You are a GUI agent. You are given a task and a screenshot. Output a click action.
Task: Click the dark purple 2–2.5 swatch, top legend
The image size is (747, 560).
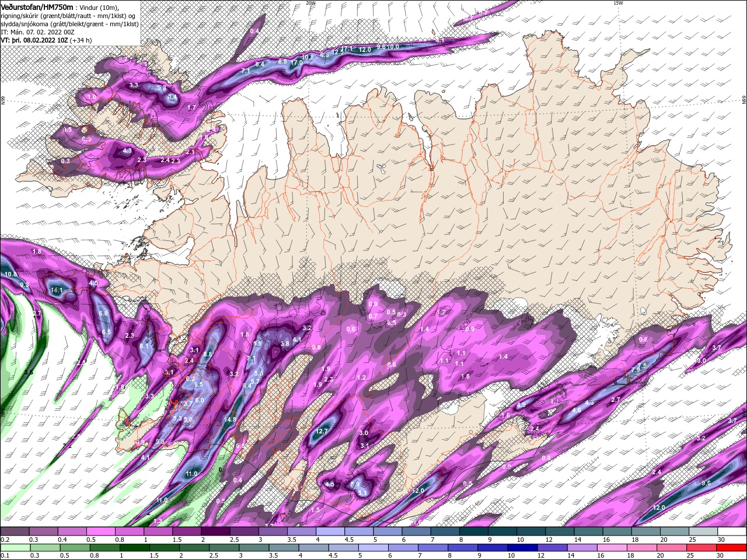[x=215, y=531]
